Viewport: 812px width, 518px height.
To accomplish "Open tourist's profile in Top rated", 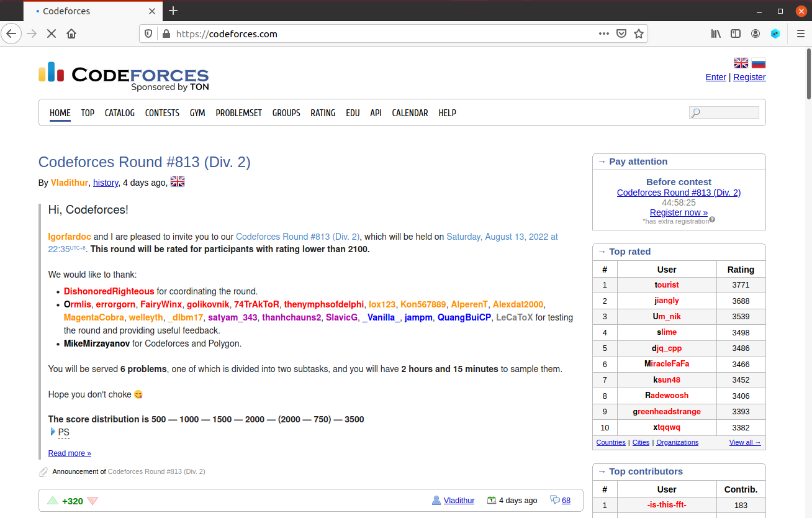I will (667, 285).
